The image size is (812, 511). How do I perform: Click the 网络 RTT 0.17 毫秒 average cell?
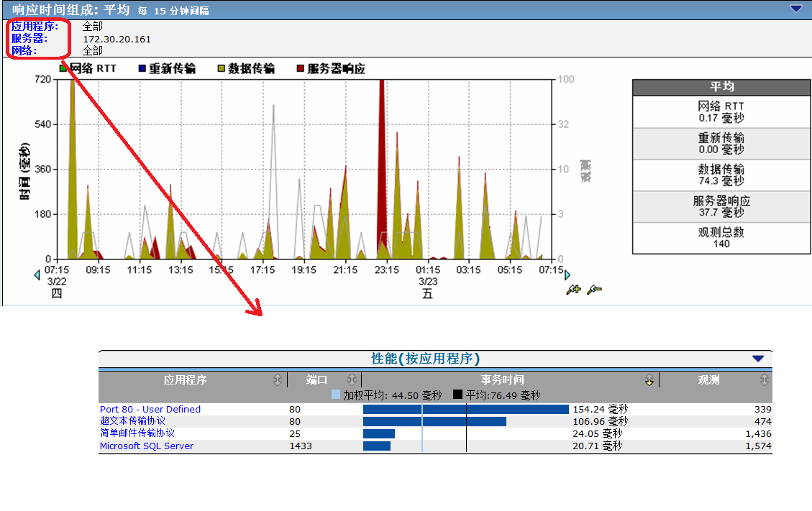pos(721,112)
